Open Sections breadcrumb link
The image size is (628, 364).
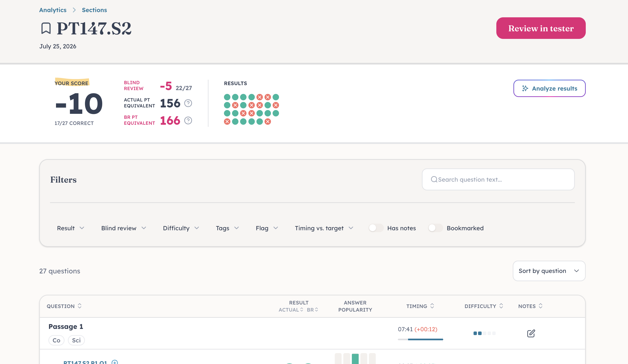(x=94, y=10)
